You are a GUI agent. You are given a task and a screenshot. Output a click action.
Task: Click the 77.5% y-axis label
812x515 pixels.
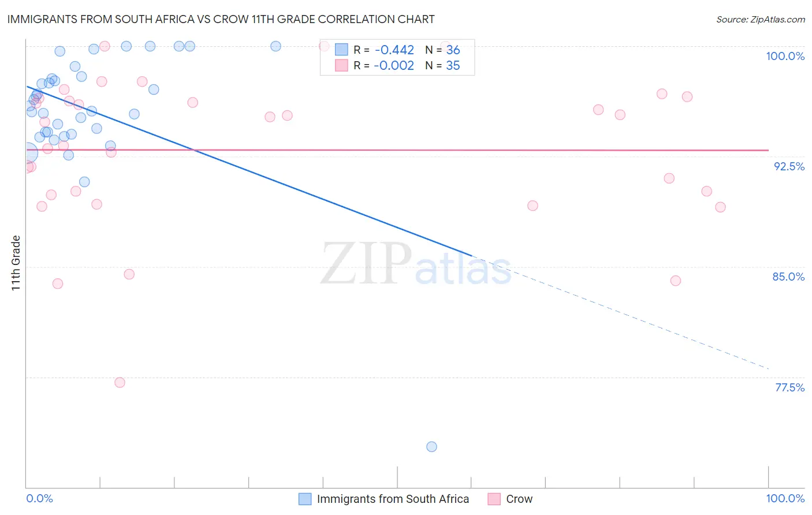[789, 387]
